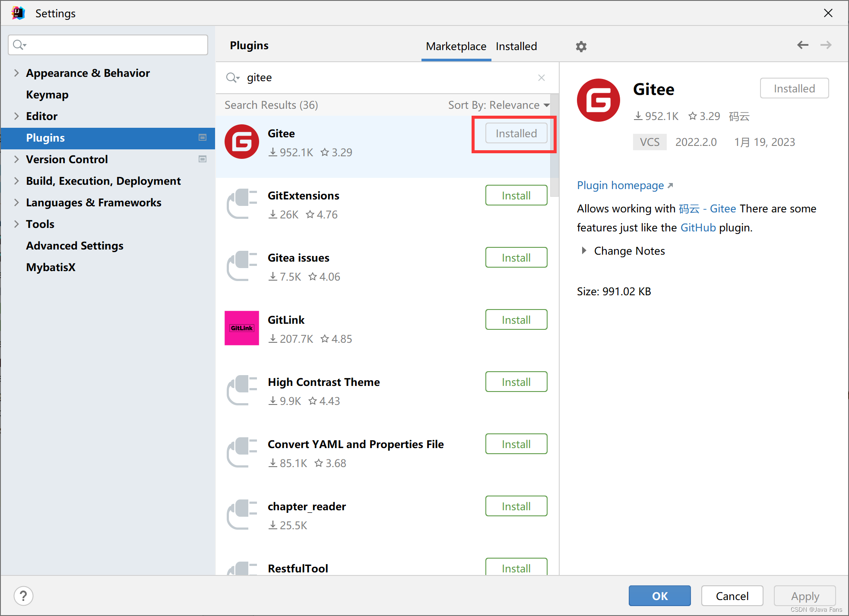This screenshot has height=616, width=849.
Task: Select the GitLink plugin title
Action: coord(286,320)
